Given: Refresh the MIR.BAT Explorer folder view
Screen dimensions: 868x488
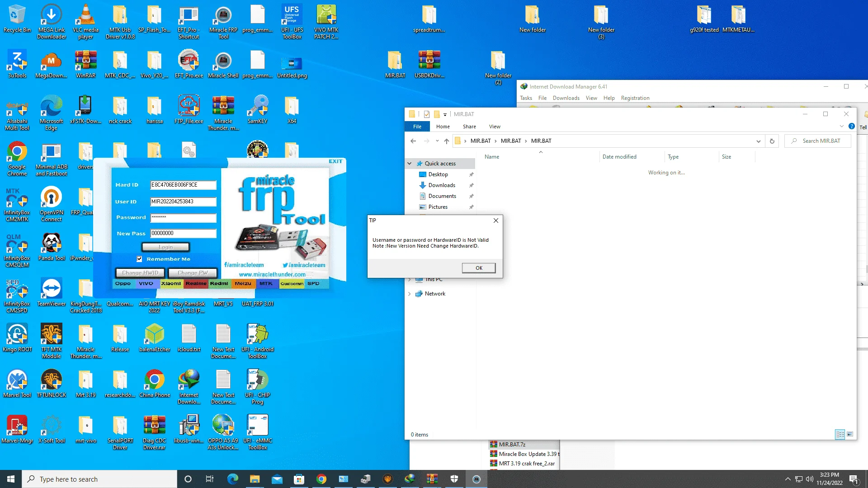Looking at the screenshot, I should tap(772, 141).
